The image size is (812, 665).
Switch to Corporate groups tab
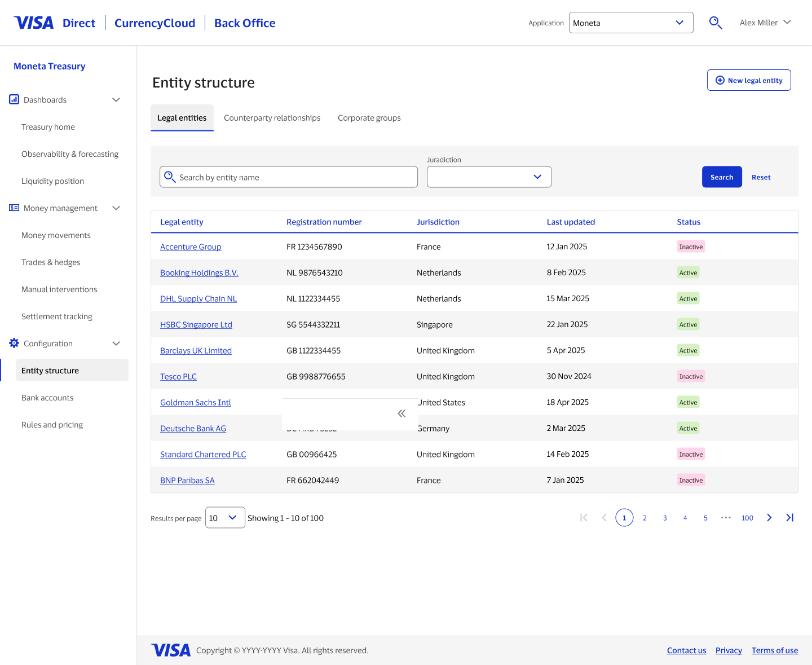click(x=369, y=117)
